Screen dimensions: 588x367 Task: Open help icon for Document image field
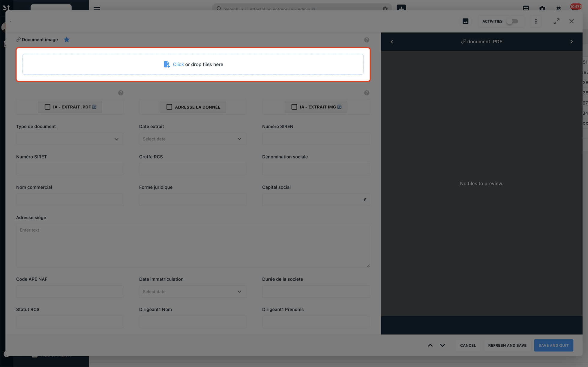click(367, 40)
